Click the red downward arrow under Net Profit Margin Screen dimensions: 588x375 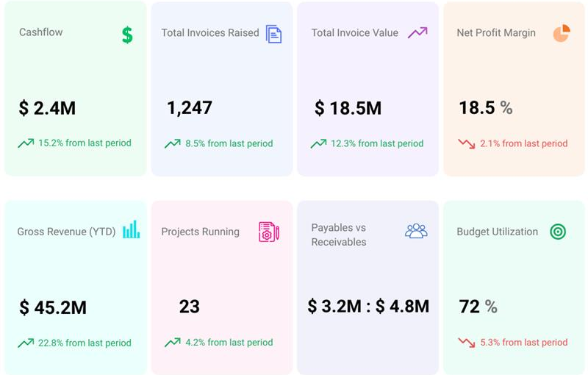click(x=466, y=144)
